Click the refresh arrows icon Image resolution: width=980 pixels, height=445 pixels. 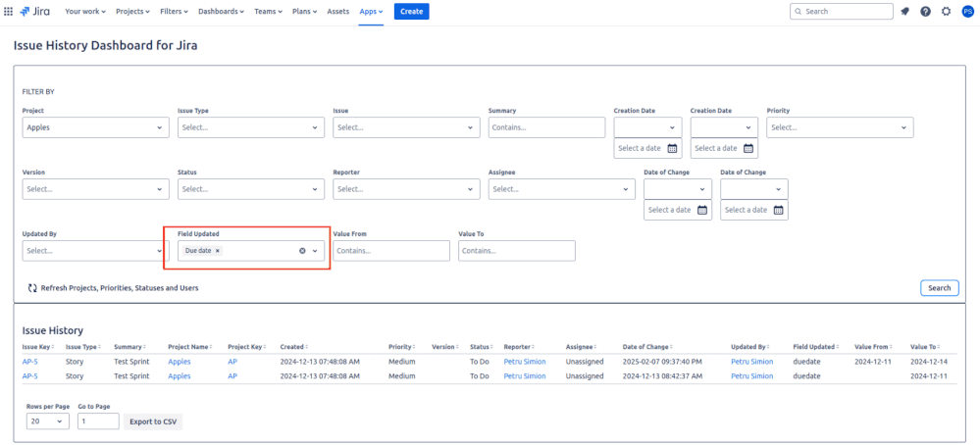coord(32,288)
